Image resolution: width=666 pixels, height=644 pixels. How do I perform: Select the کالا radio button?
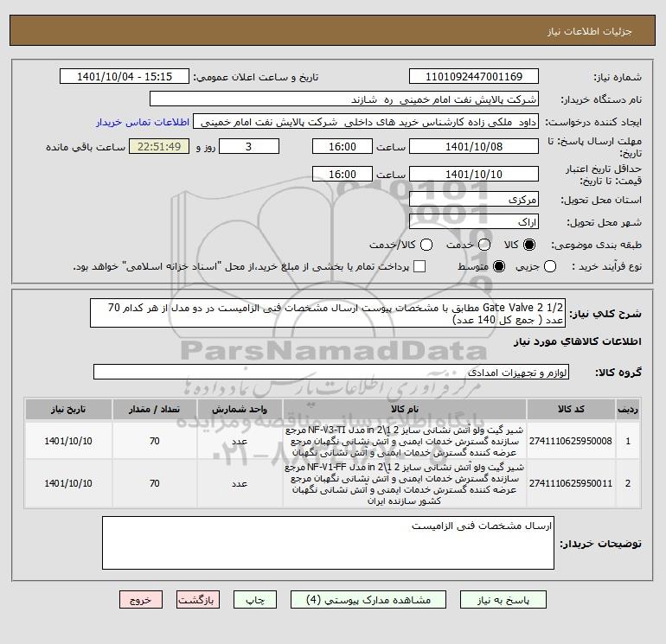coord(529,245)
